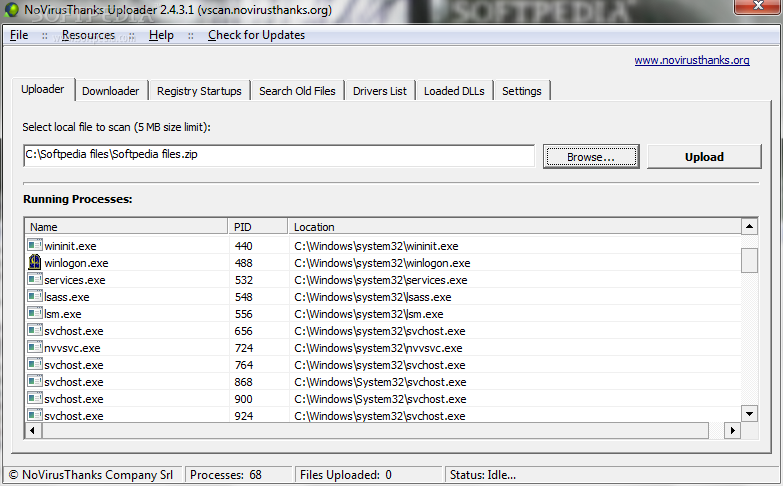Click PID value 440
This screenshot has height=486, width=783.
(244, 246)
